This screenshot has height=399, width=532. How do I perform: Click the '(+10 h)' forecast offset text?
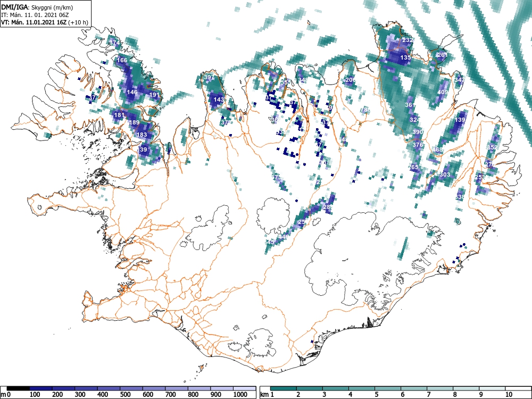pos(78,23)
